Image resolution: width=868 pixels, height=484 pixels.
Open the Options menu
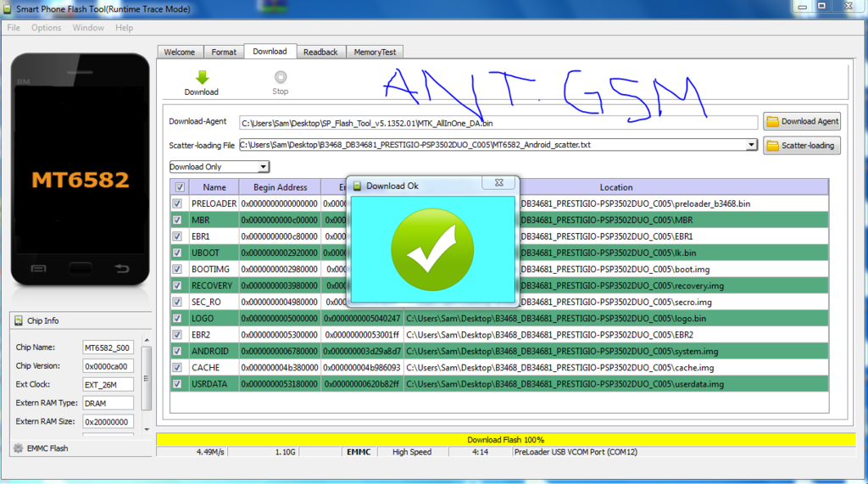click(x=47, y=28)
